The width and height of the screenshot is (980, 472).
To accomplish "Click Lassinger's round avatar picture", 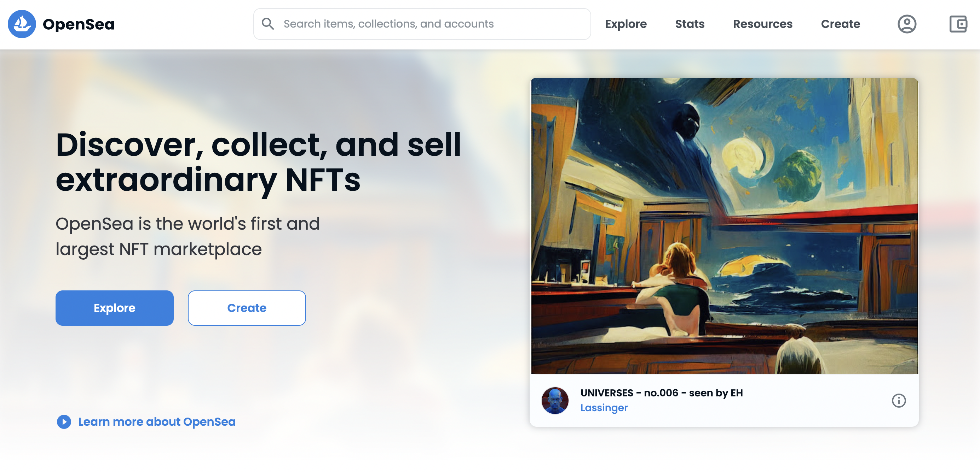I will pyautogui.click(x=555, y=401).
